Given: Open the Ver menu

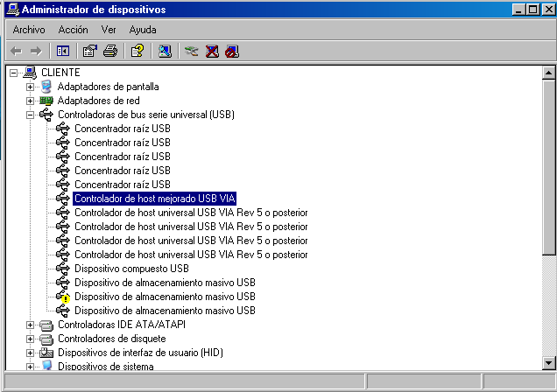Looking at the screenshot, I should pos(109,30).
